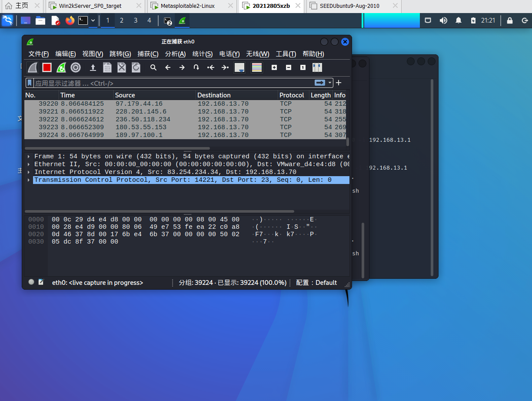Select packet 39220 from 97.179.44.16
This screenshot has height=401, width=532.
coord(185,104)
